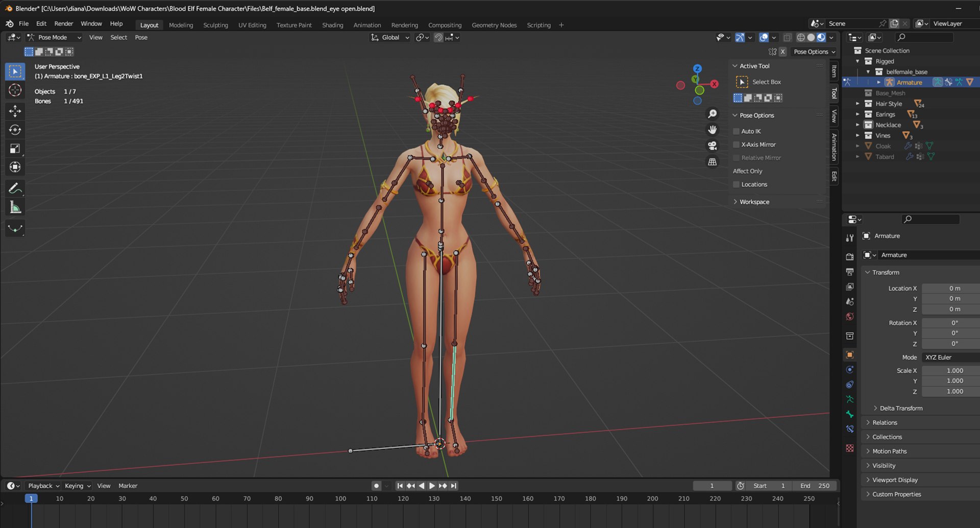Screen dimensions: 980x528
Task: Click the Location X value field
Action: pos(951,289)
